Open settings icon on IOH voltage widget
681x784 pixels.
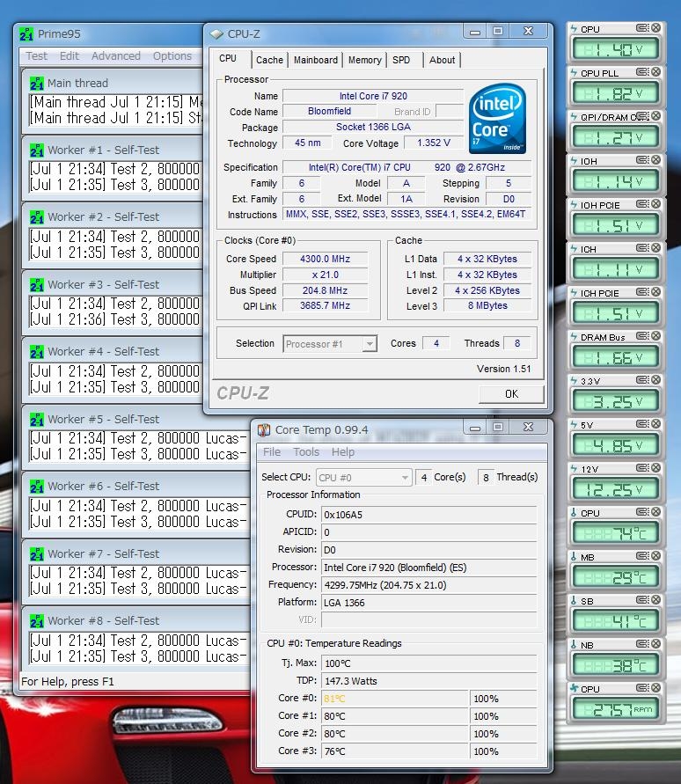642,161
